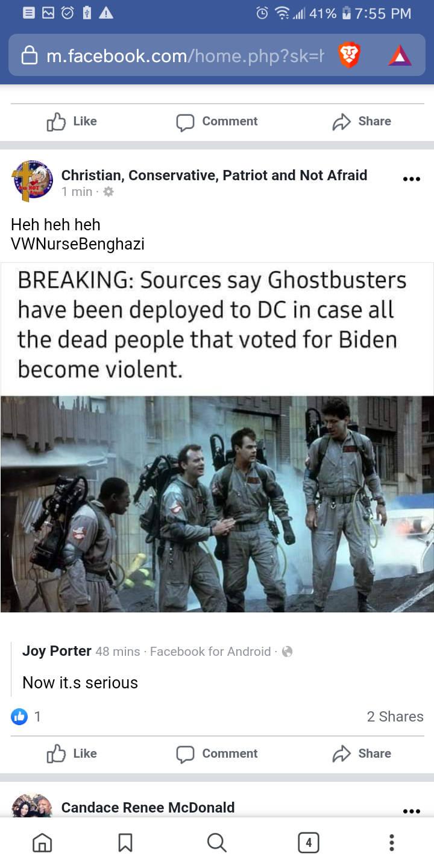Tap the post settings gear icon
The width and height of the screenshot is (434, 868).
pos(108,192)
